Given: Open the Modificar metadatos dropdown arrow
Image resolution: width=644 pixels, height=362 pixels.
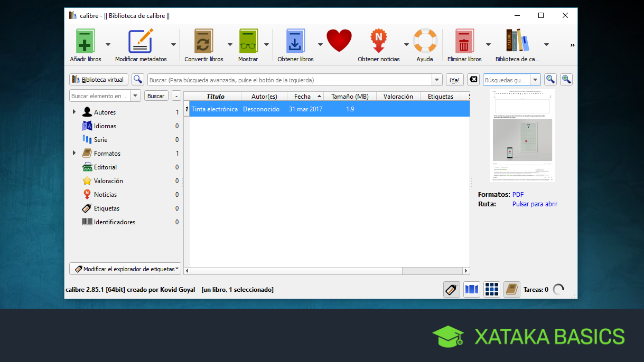Looking at the screenshot, I should (x=173, y=45).
